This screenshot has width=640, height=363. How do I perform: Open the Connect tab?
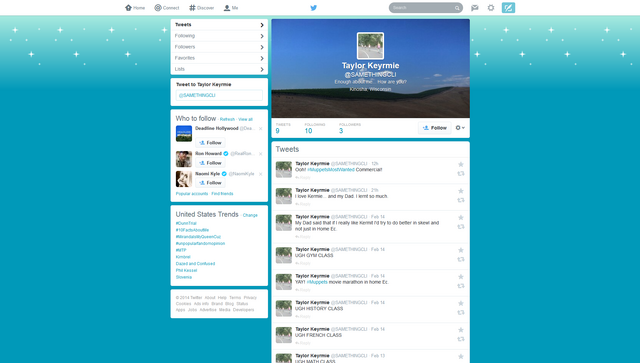click(x=167, y=8)
